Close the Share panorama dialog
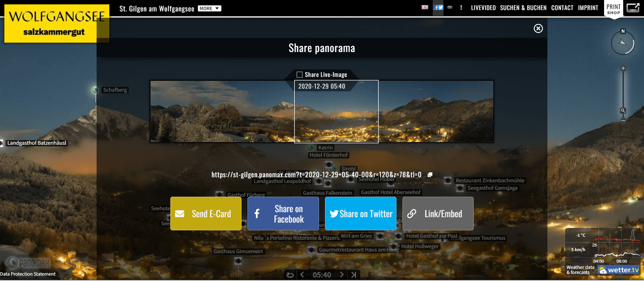The height and width of the screenshot is (281, 644). pos(538,29)
